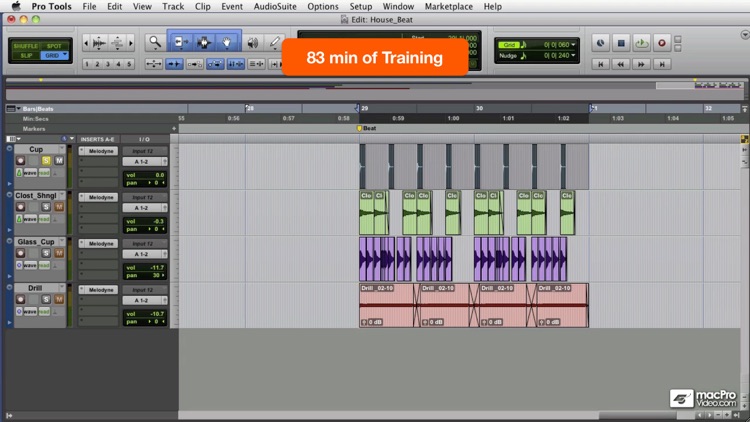Enable Slip edit mode
The width and height of the screenshot is (750, 422).
pos(26,56)
